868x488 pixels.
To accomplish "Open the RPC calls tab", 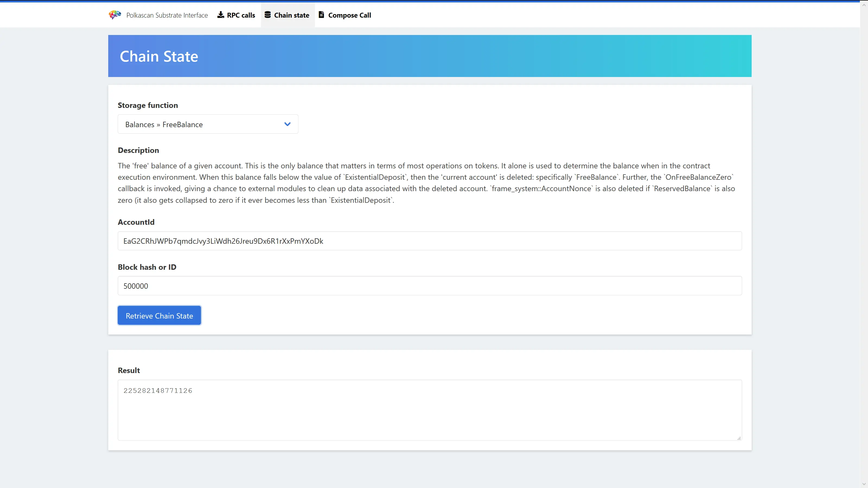I will click(x=241, y=15).
